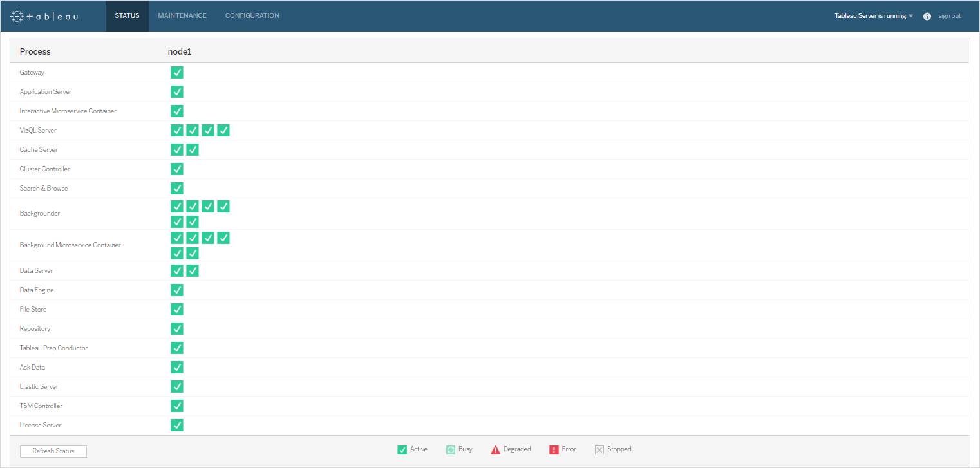Open the License Server process link
Screen dimensions: 980x468
(x=41, y=426)
